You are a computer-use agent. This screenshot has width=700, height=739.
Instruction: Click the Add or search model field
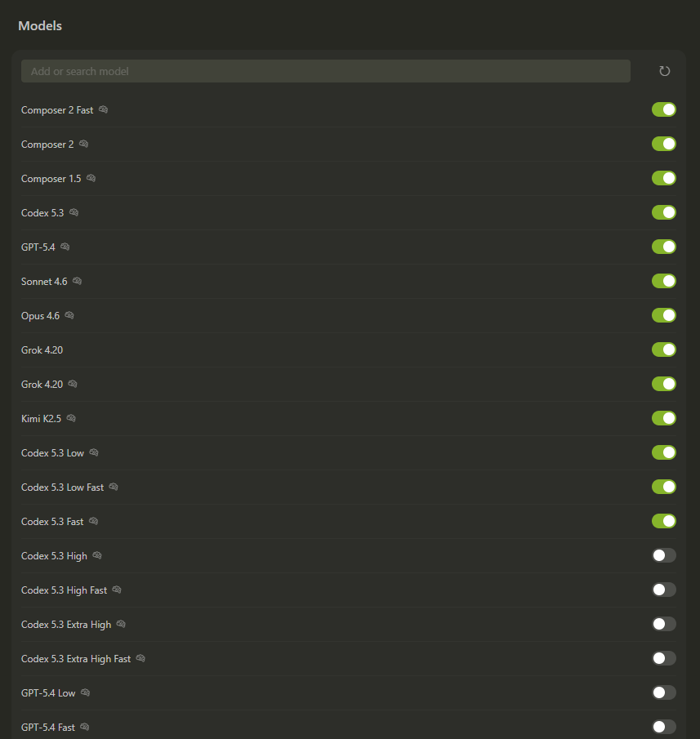coord(325,71)
